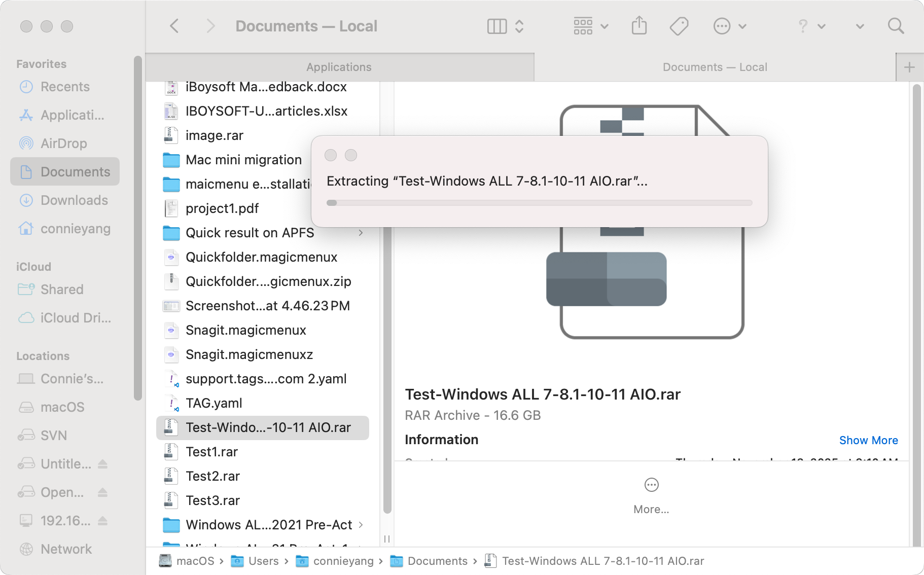
Task: Expand the Windows AL...2021 Pre-Act folder
Action: click(x=361, y=525)
